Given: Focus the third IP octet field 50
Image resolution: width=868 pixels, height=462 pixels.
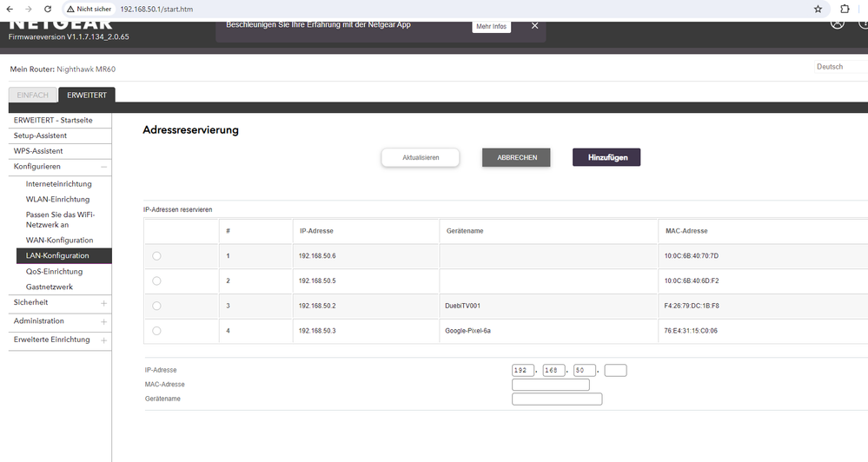Looking at the screenshot, I should 585,370.
